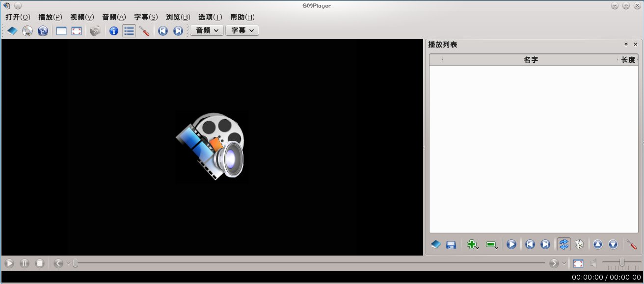Click the 长度 column header
Viewport: 644px width, 284px height.
628,60
